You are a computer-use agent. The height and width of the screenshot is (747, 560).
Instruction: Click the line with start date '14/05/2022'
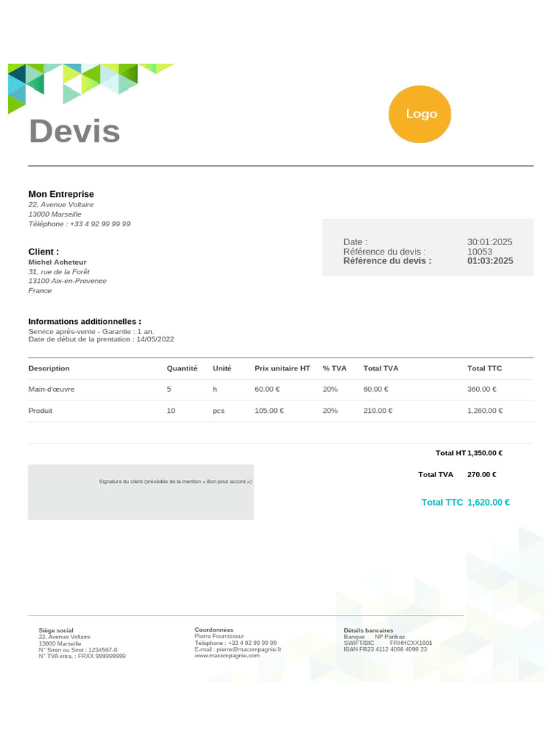coord(101,339)
